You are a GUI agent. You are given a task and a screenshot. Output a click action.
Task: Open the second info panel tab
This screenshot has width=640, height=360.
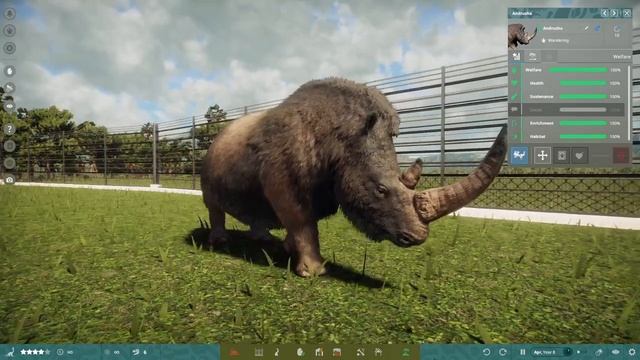pos(532,56)
